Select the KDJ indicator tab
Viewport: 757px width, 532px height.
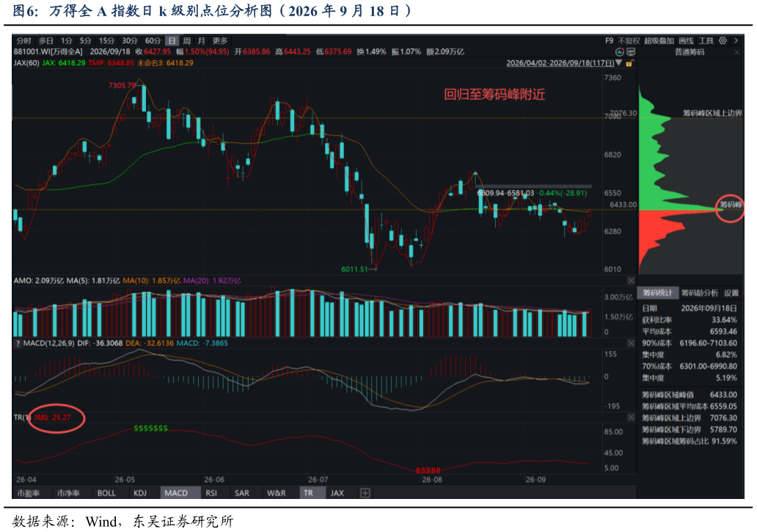[140, 493]
